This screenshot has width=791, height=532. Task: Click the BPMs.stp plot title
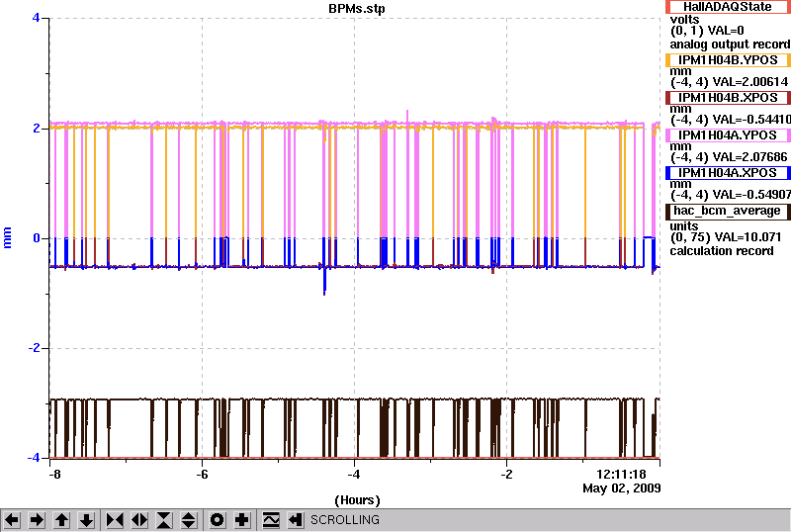pyautogui.click(x=357, y=9)
